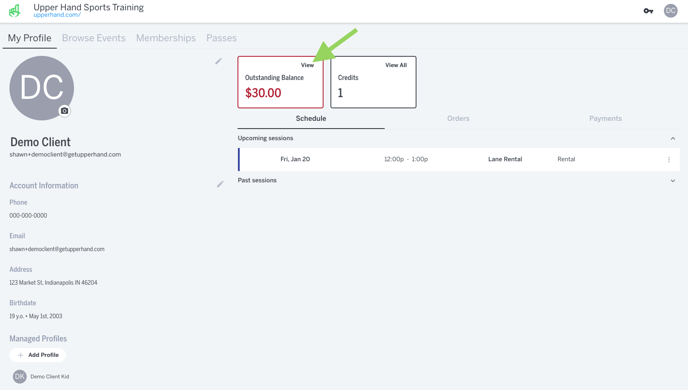The image size is (688, 390).
Task: Open three-dot menu for Lane Rental session
Action: [669, 159]
